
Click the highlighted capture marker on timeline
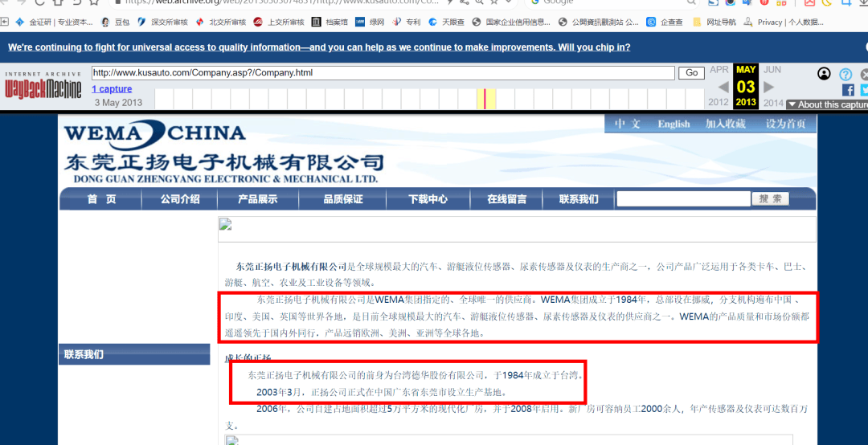pos(485,99)
